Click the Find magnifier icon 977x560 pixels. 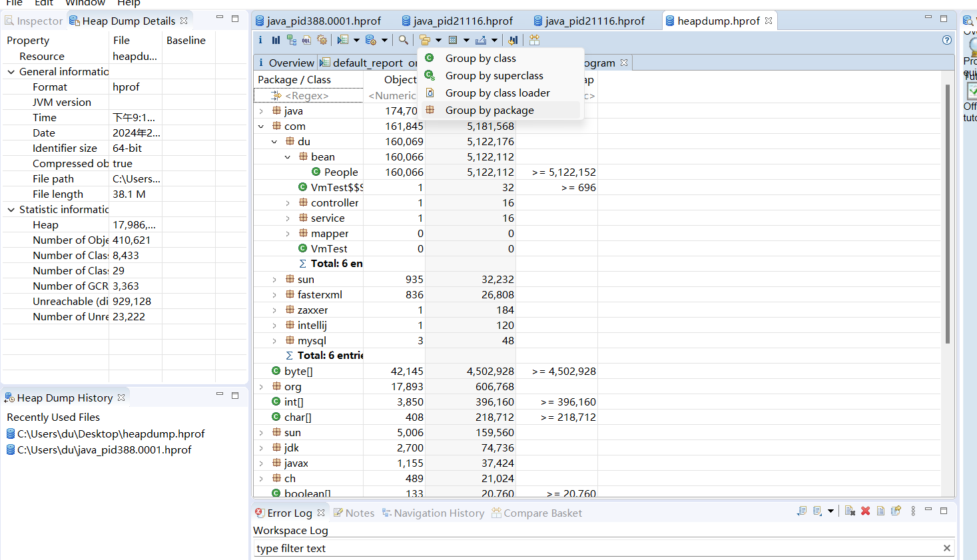click(403, 40)
